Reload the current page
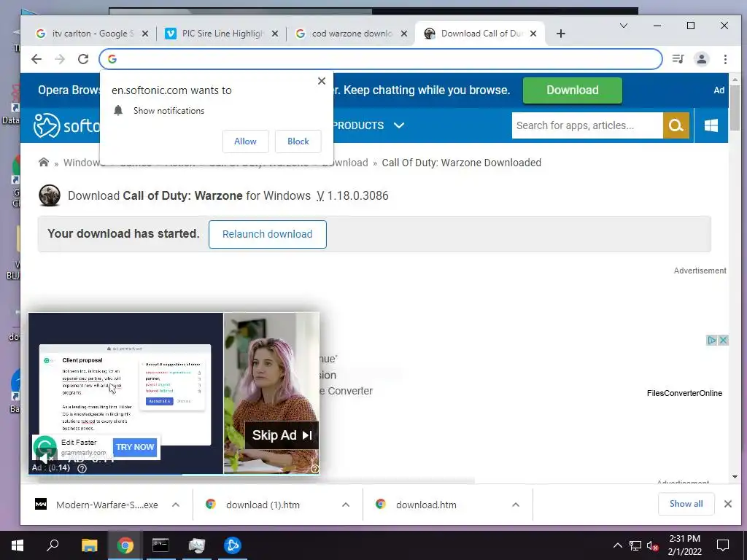Screen dimensions: 747x560 [83, 59]
